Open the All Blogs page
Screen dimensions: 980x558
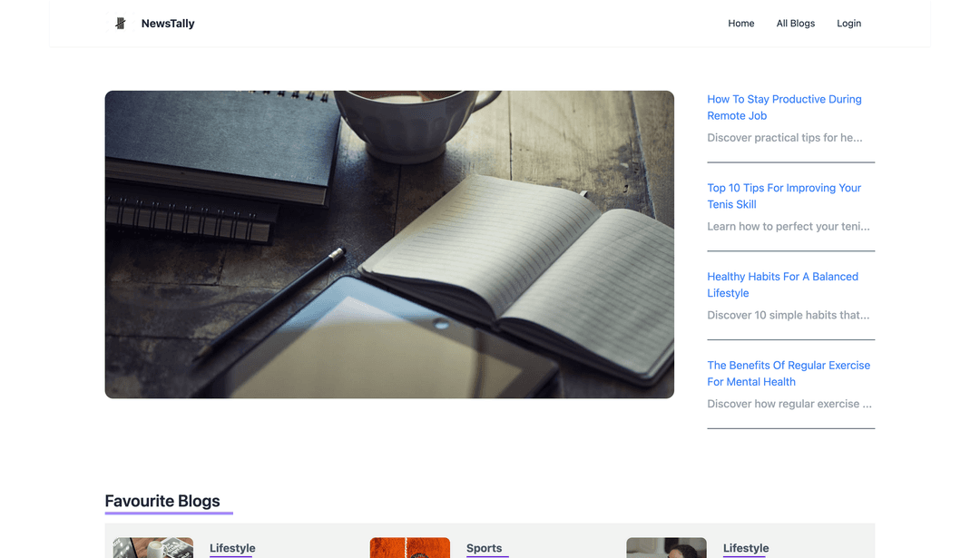click(x=795, y=24)
